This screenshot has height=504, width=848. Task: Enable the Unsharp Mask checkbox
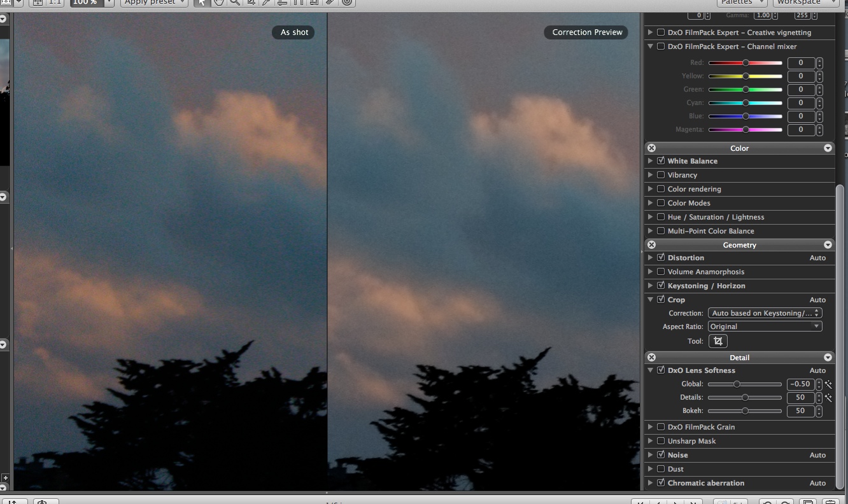click(661, 441)
